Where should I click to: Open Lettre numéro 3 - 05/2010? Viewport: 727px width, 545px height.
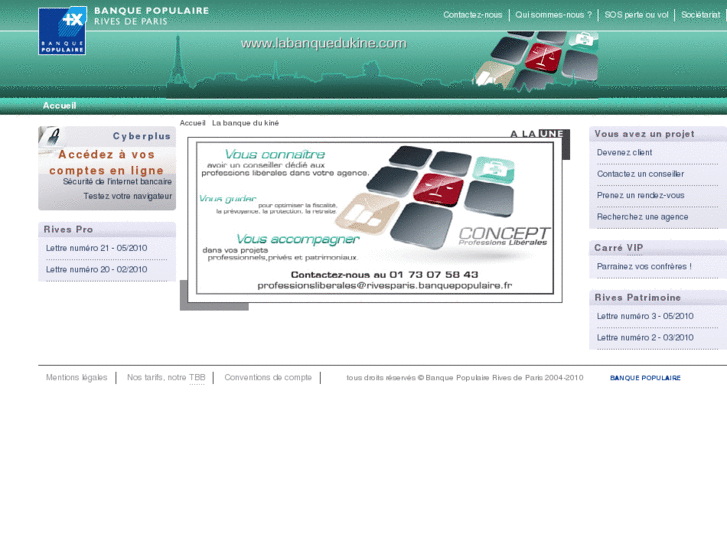click(645, 316)
